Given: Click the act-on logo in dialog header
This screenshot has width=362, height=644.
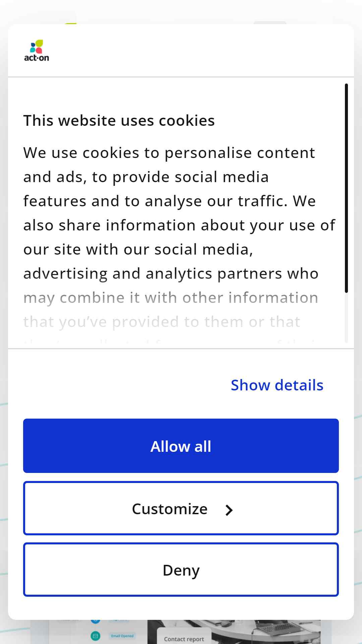Looking at the screenshot, I should pyautogui.click(x=37, y=51).
